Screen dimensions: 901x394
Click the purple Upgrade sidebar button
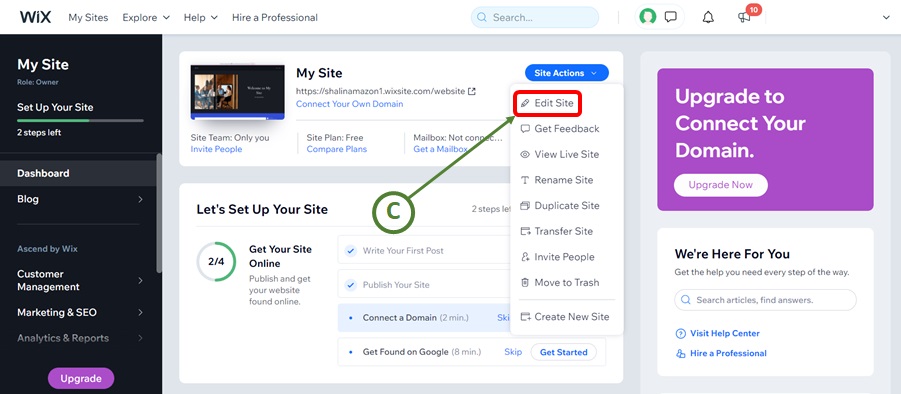pyautogui.click(x=80, y=378)
